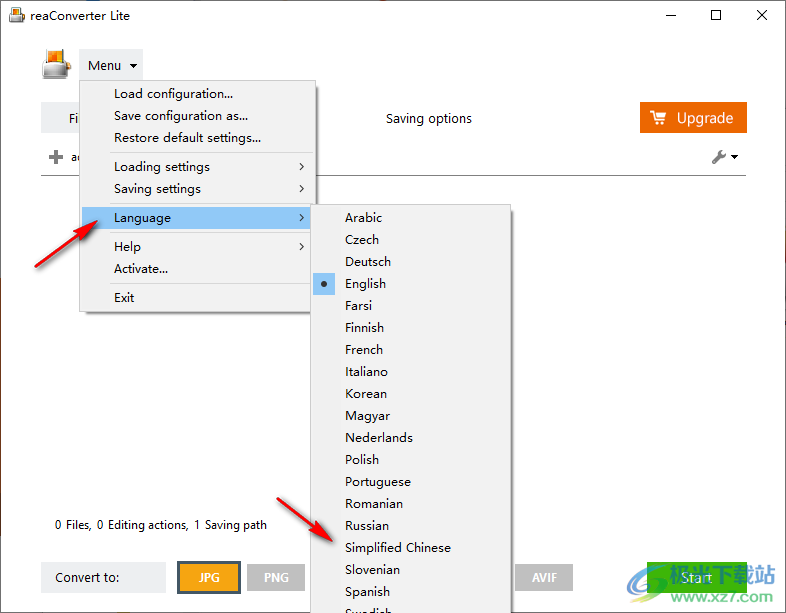Switch language to Arabic
The width and height of the screenshot is (786, 613).
click(x=411, y=218)
